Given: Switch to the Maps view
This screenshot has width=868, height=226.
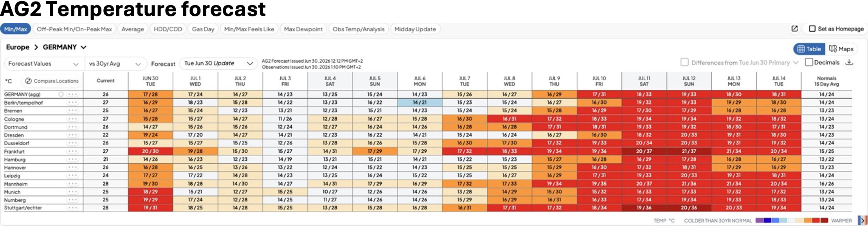Looking at the screenshot, I should click(841, 49).
